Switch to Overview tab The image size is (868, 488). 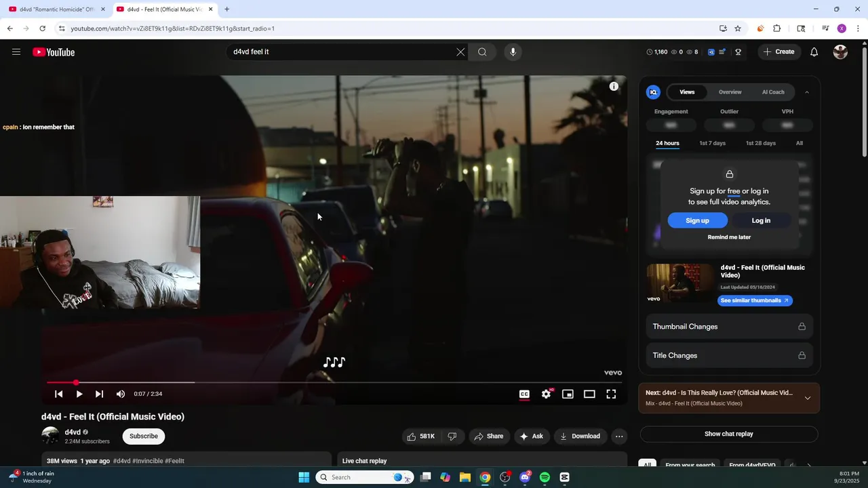click(730, 92)
